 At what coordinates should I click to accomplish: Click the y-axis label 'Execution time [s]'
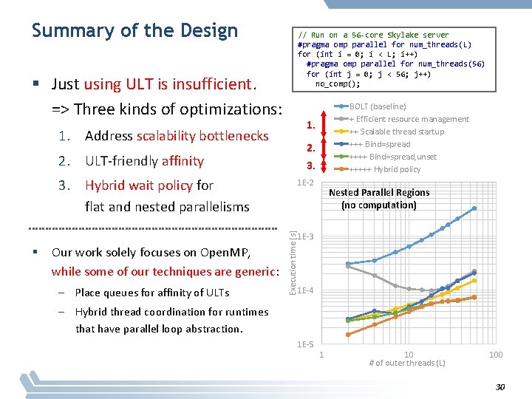(293, 263)
